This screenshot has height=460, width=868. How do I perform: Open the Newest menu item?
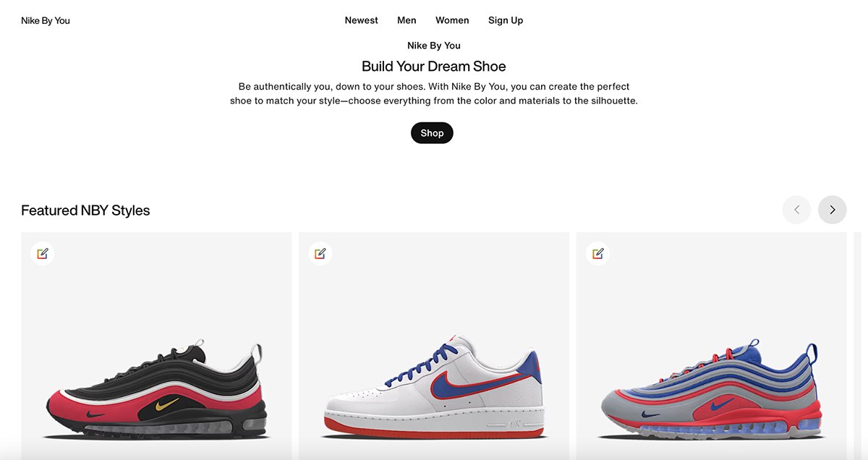click(x=361, y=20)
